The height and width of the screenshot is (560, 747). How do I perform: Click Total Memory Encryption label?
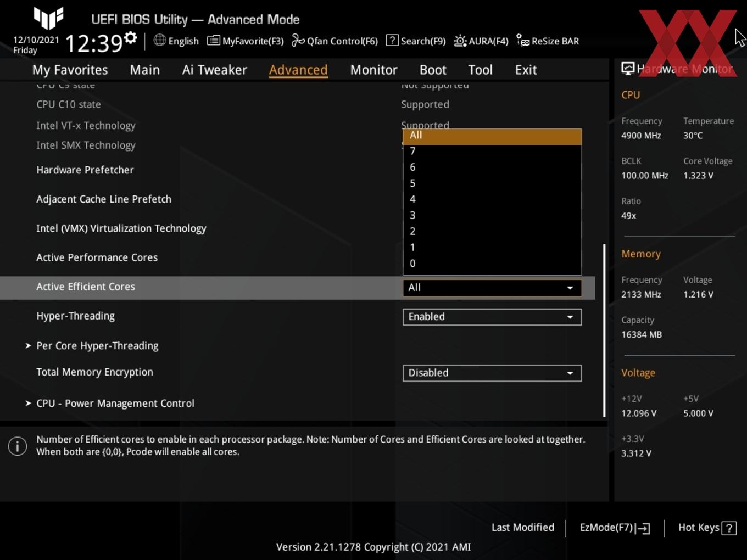click(94, 372)
